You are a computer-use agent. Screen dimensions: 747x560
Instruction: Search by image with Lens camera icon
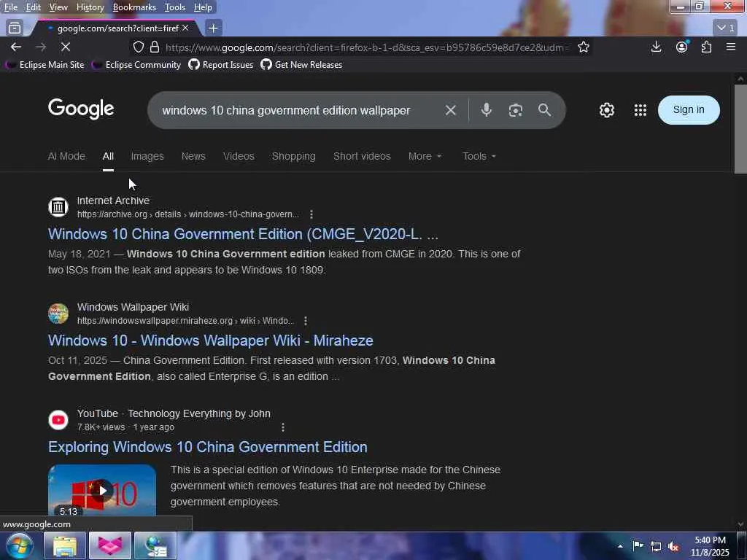(515, 110)
